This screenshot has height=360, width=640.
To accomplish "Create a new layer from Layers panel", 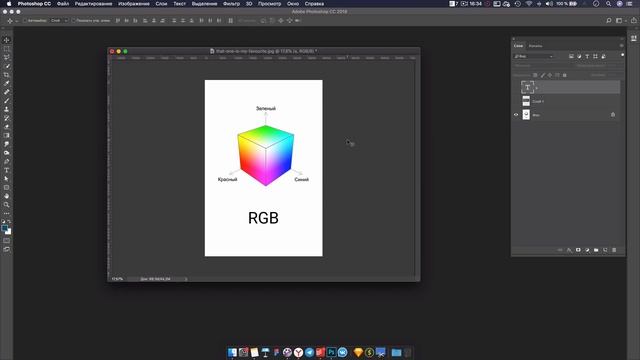I will coord(605,250).
